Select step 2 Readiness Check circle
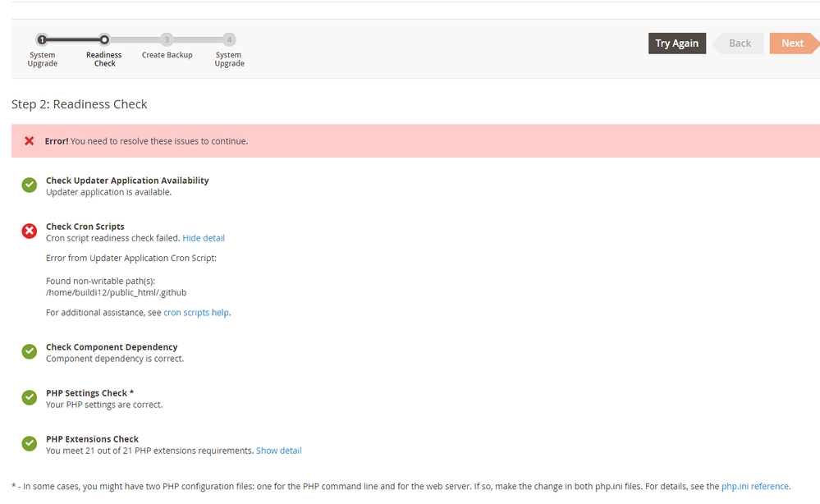The width and height of the screenshot is (820, 504). pos(104,39)
